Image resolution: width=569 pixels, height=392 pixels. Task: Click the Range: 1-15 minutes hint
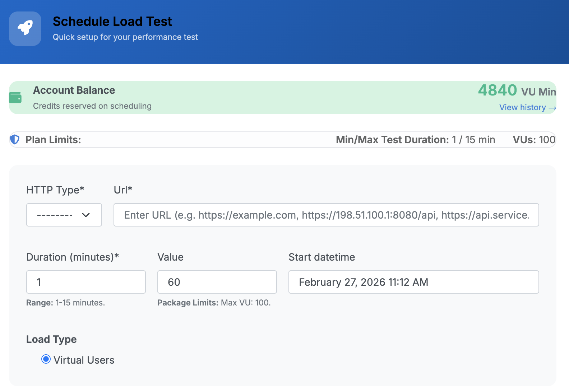tap(66, 303)
